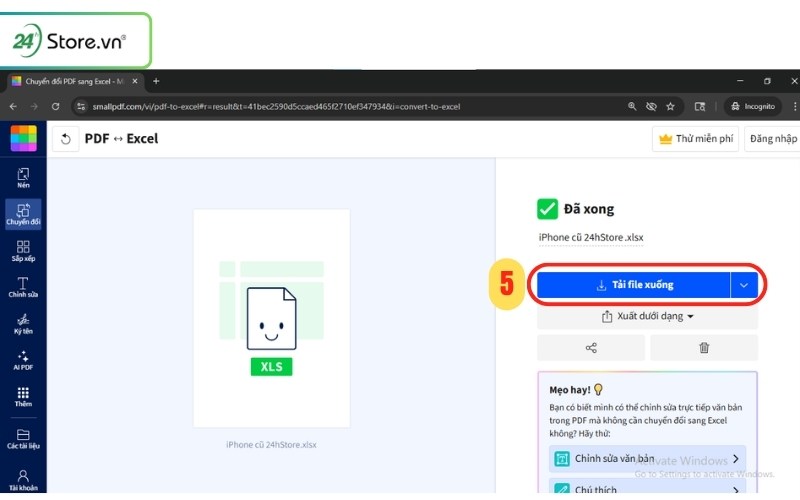800x500 pixels.
Task: Click the XLS file preview thumbnail
Action: click(x=271, y=318)
